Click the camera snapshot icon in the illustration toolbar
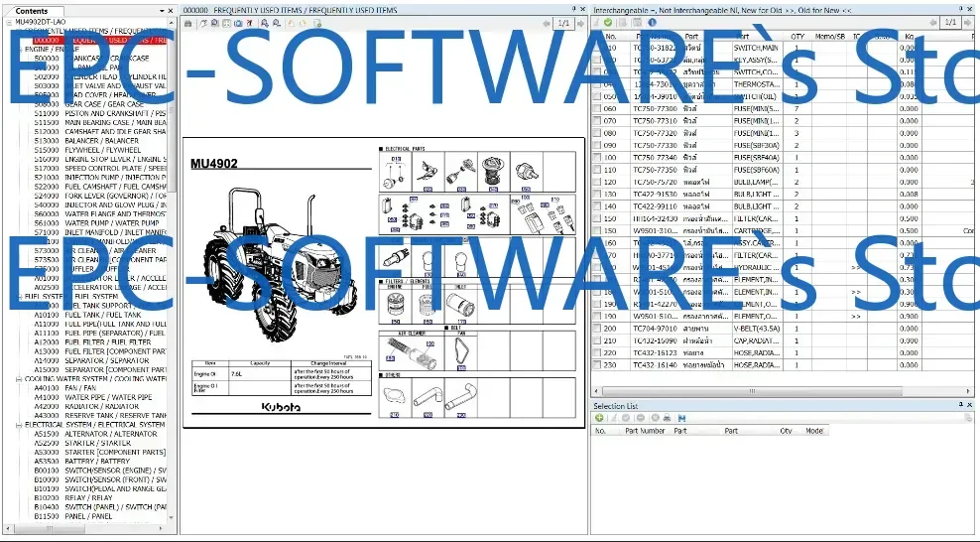This screenshot has width=980, height=542. tap(238, 23)
